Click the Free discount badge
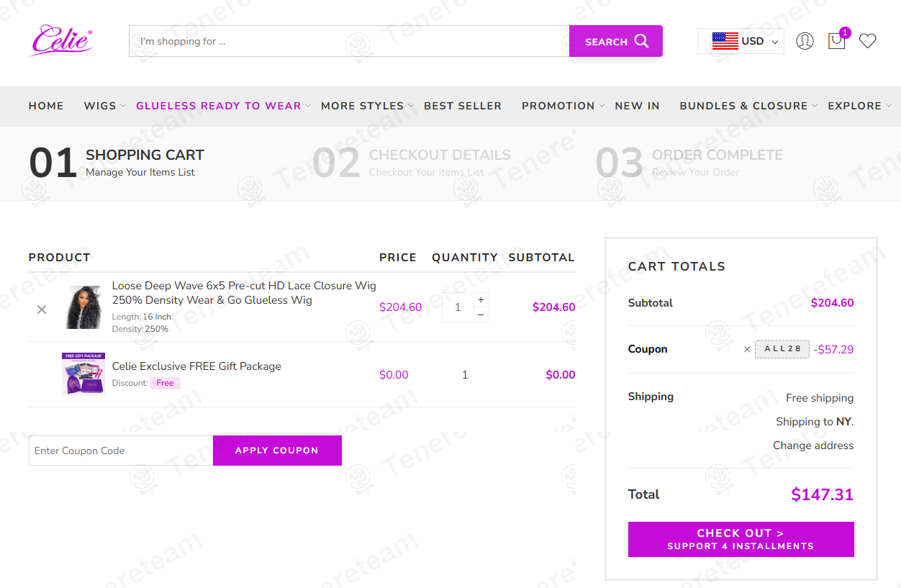This screenshot has height=588, width=901. [x=165, y=383]
